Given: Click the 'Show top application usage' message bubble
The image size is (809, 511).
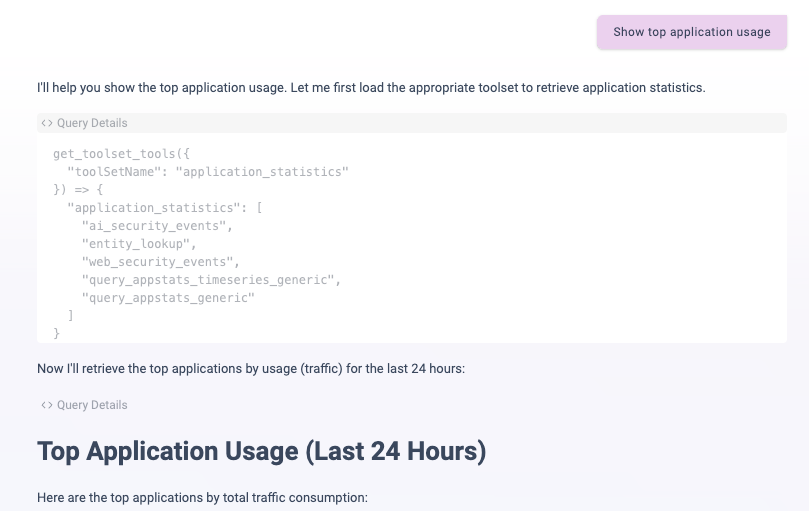Looking at the screenshot, I should pyautogui.click(x=691, y=32).
